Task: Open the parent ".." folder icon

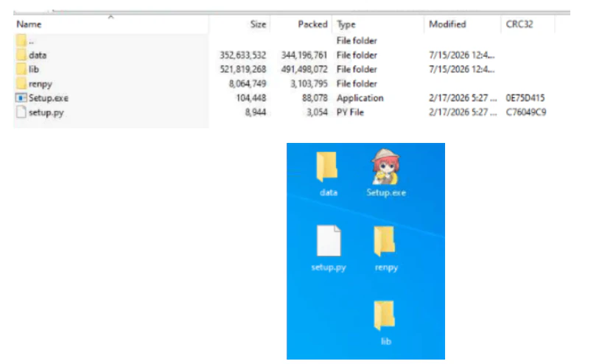Action: 21,41
